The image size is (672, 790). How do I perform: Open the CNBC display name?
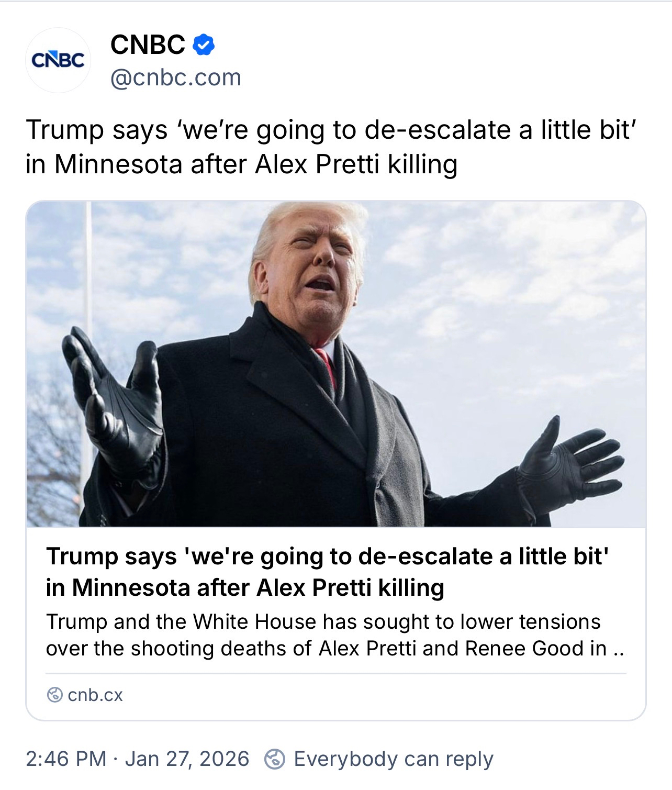[148, 45]
